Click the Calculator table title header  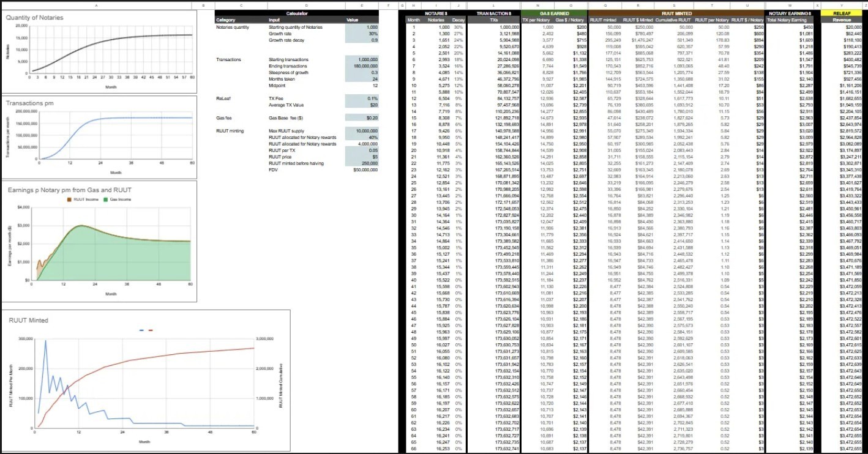[297, 13]
